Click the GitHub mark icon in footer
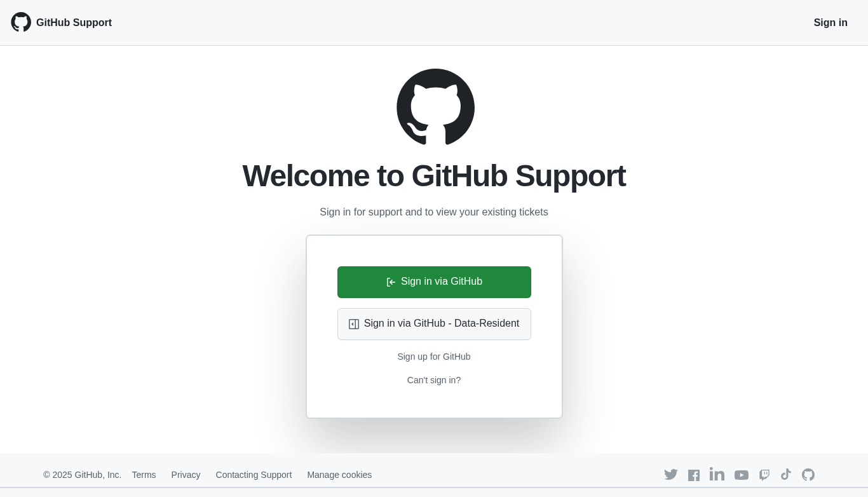 tap(808, 475)
